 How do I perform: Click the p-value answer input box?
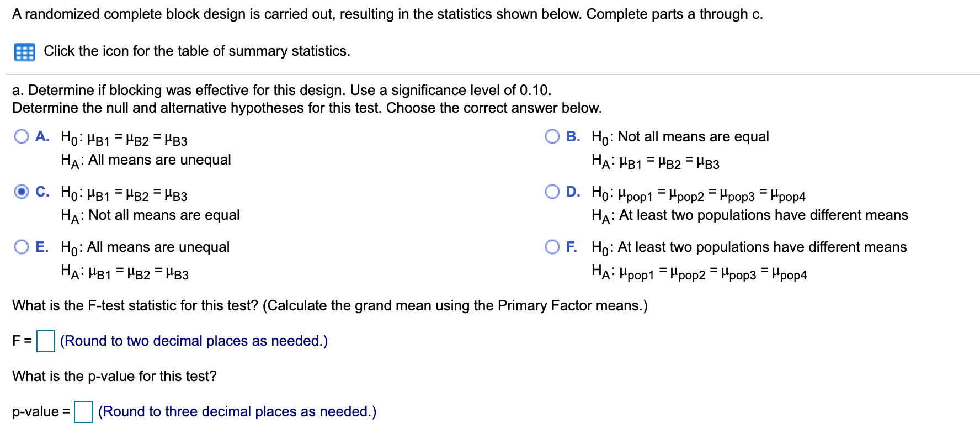tap(82, 411)
